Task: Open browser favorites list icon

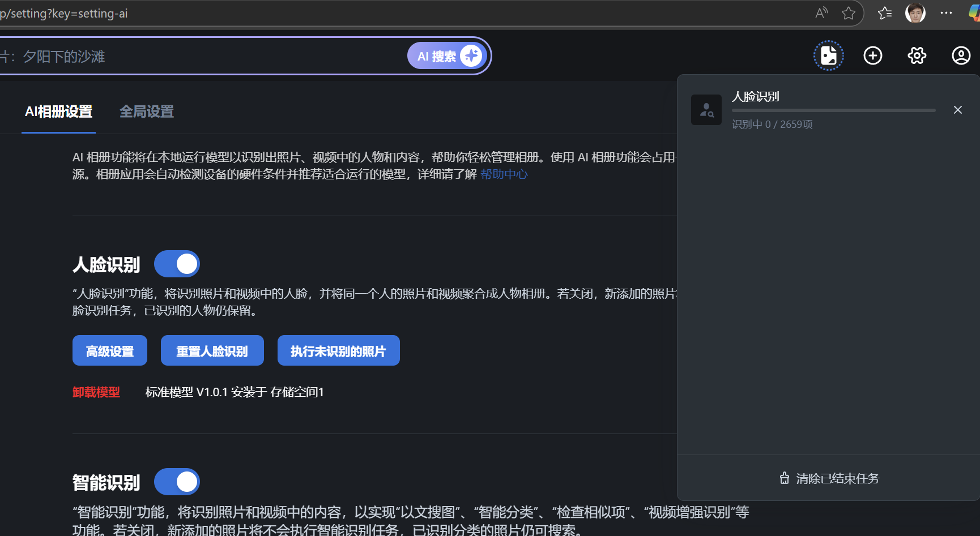Action: click(x=885, y=13)
